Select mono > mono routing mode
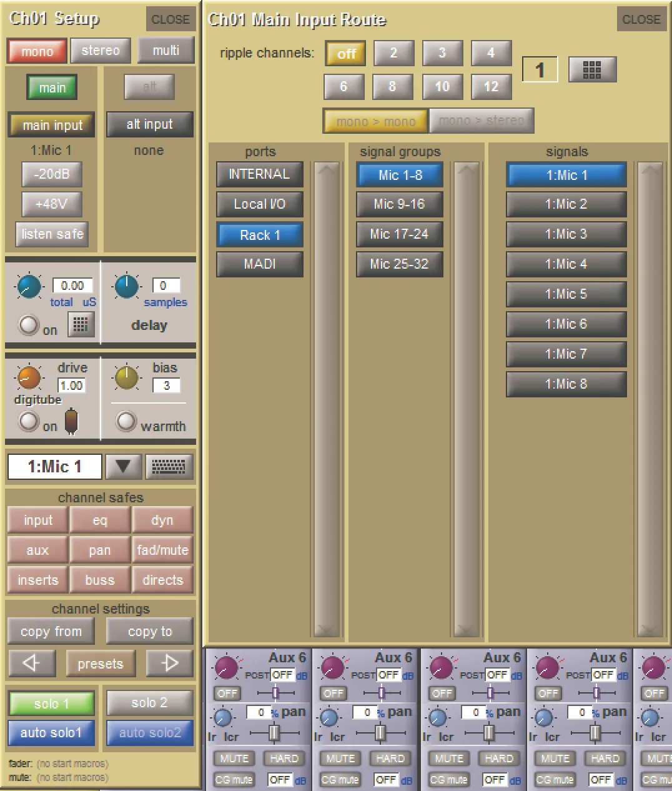Image resolution: width=672 pixels, height=791 pixels. [375, 121]
